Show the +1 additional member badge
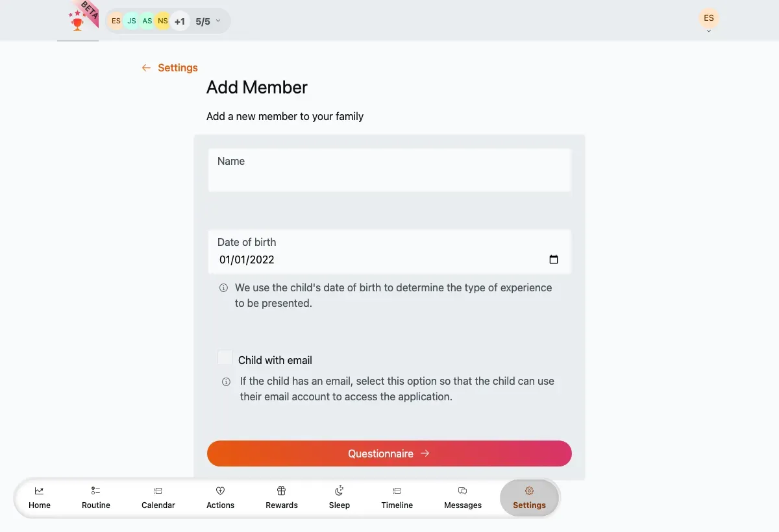 [180, 21]
